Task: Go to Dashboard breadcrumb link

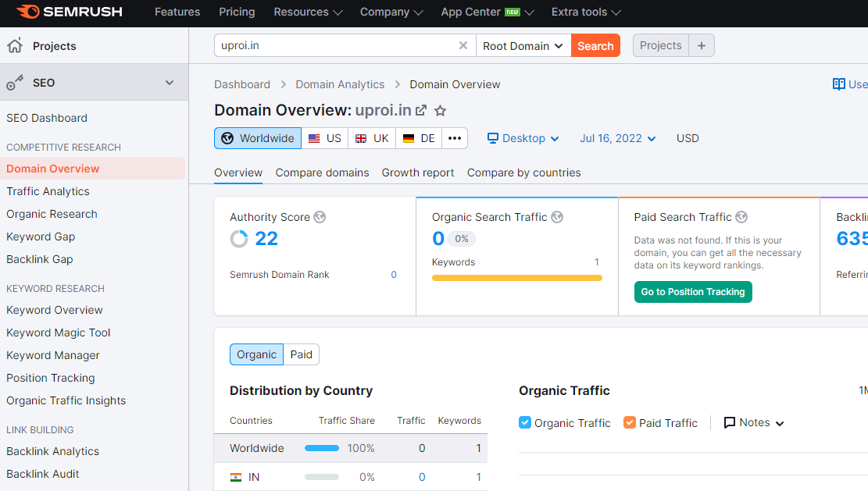Action: click(x=242, y=84)
